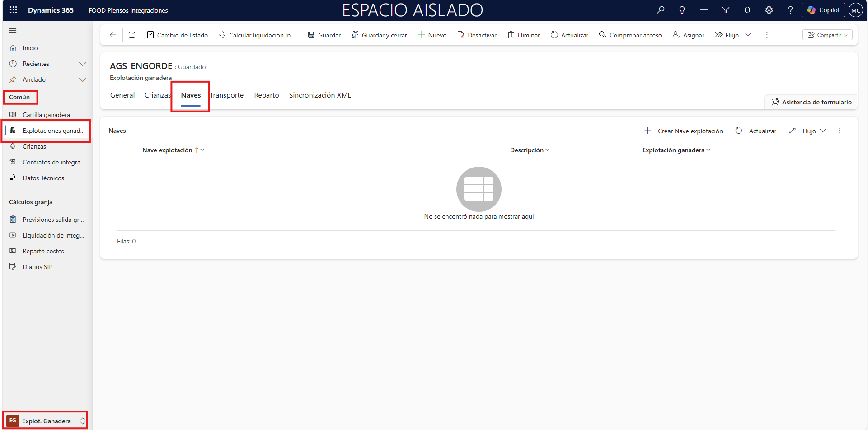Click Crear Nave explotación button

pyautogui.click(x=684, y=131)
